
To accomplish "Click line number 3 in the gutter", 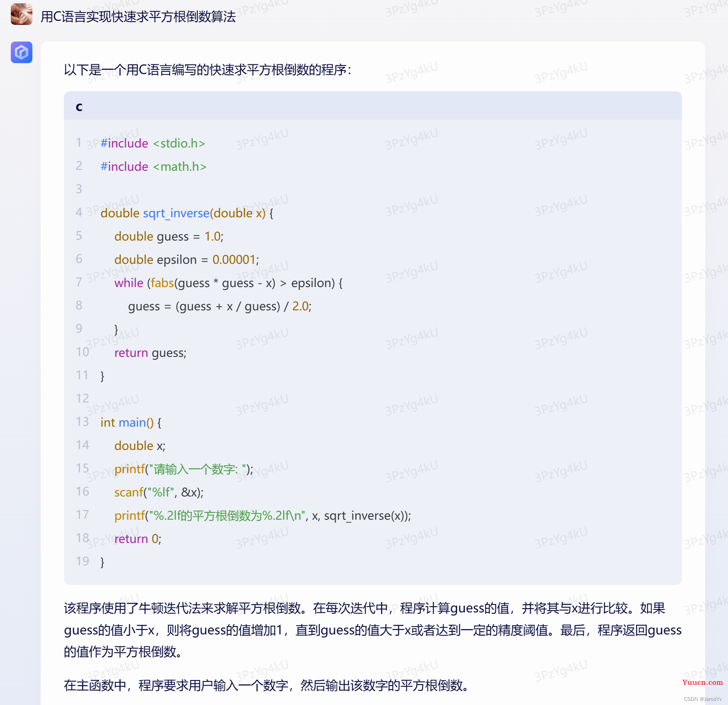I will click(x=79, y=189).
